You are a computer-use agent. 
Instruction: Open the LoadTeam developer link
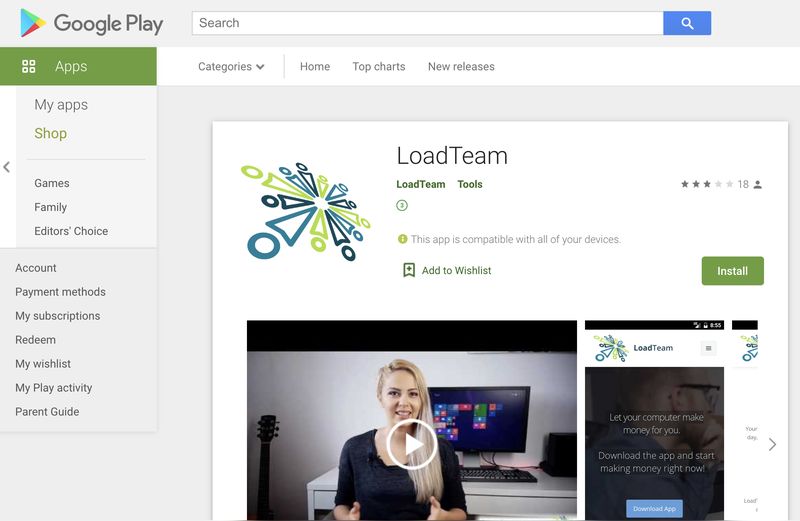click(x=421, y=184)
